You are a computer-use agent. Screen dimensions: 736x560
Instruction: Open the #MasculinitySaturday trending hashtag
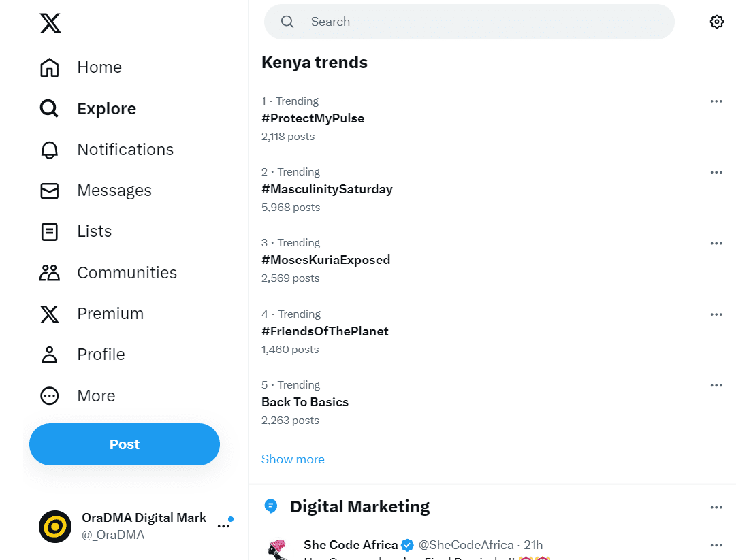(x=327, y=189)
